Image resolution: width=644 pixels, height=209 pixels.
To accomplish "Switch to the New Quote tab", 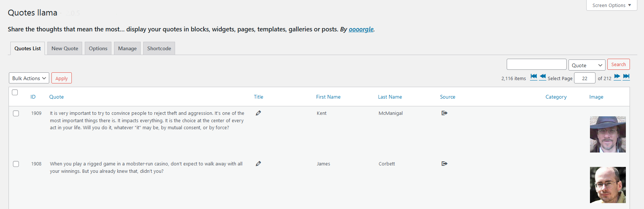I will (x=65, y=48).
